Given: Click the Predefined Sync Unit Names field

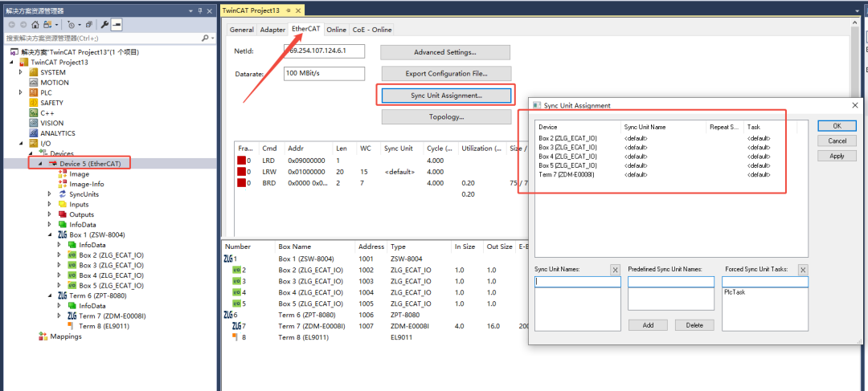Looking at the screenshot, I should 671,282.
